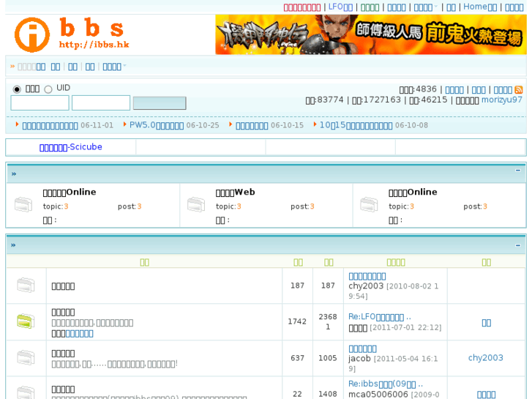Viewport: 532px width, 399px height.
Task: Open the orange RSS feed icon
Action: 518,89
